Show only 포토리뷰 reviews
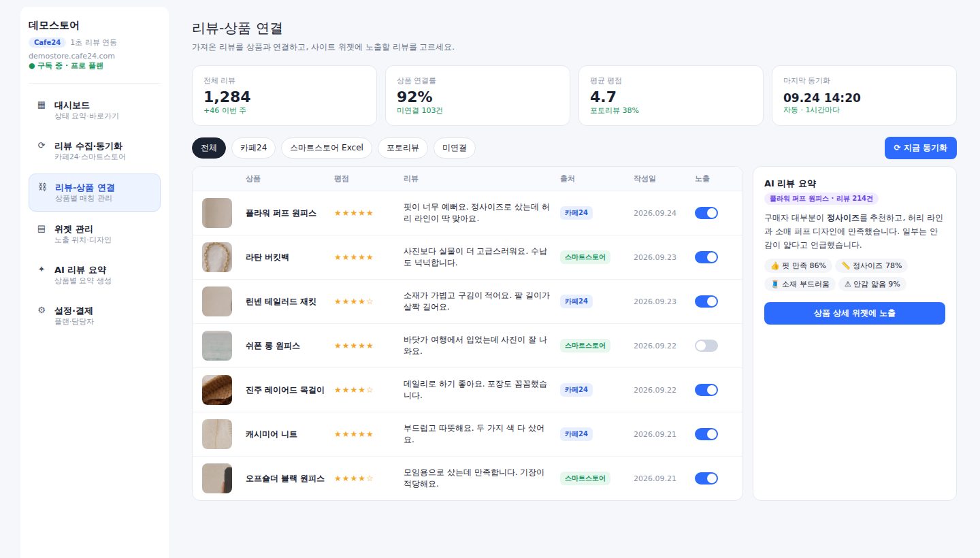 (x=403, y=148)
